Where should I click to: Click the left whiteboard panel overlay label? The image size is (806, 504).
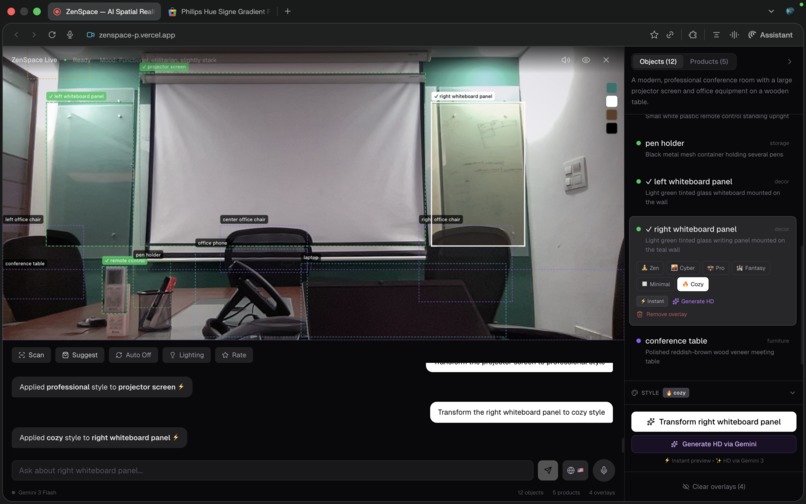[x=76, y=96]
